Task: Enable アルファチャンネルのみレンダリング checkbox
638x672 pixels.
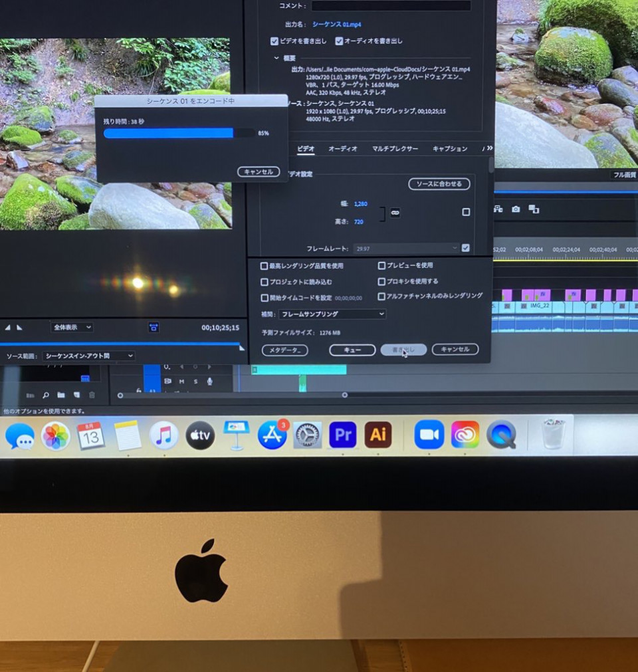Action: click(x=381, y=296)
